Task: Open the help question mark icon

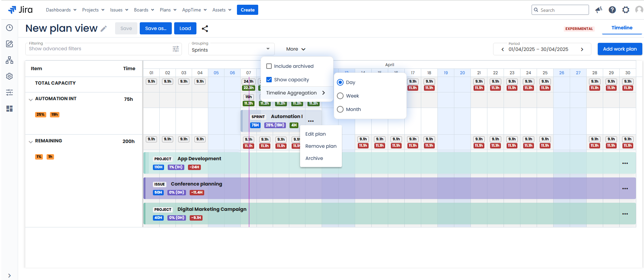Action: point(612,10)
